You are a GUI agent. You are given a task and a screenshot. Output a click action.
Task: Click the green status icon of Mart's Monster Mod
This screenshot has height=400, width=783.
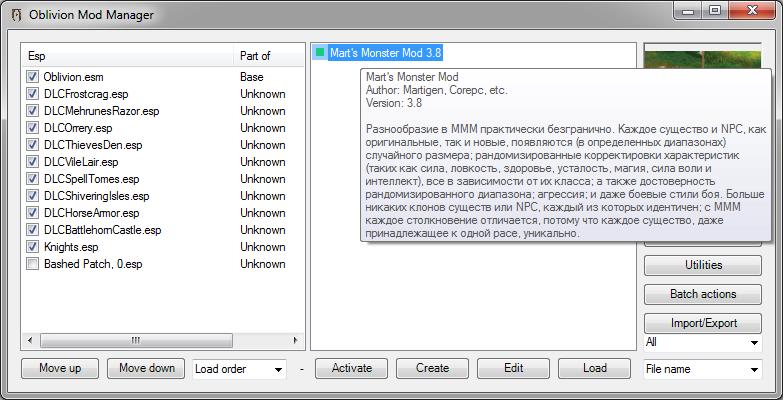tap(320, 53)
